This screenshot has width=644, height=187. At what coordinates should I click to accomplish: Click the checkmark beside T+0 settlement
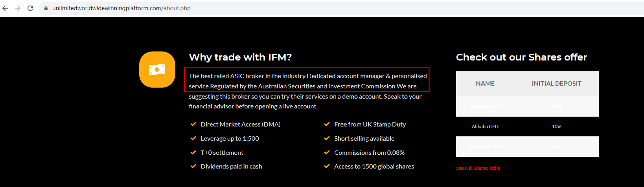[x=193, y=152]
